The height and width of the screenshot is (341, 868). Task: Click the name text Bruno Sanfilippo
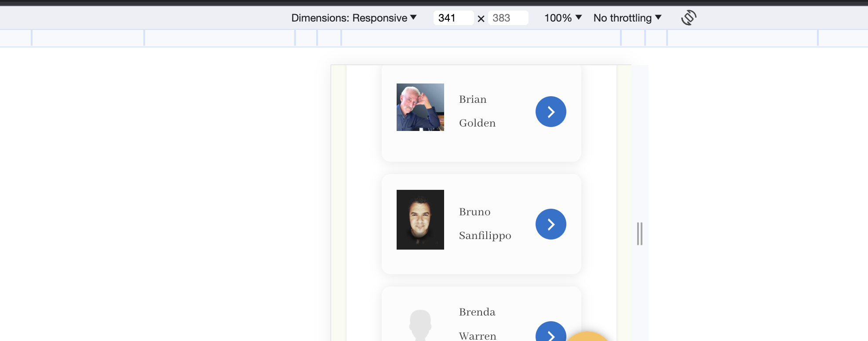[485, 224]
